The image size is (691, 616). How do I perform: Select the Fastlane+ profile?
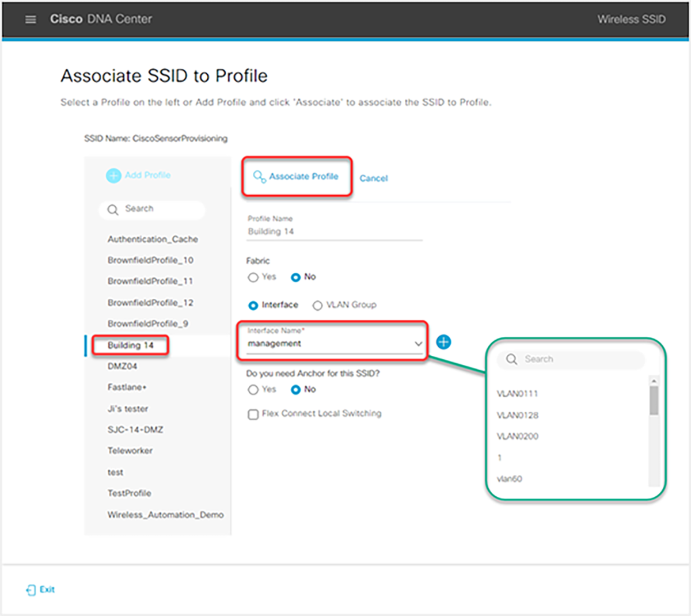click(127, 387)
